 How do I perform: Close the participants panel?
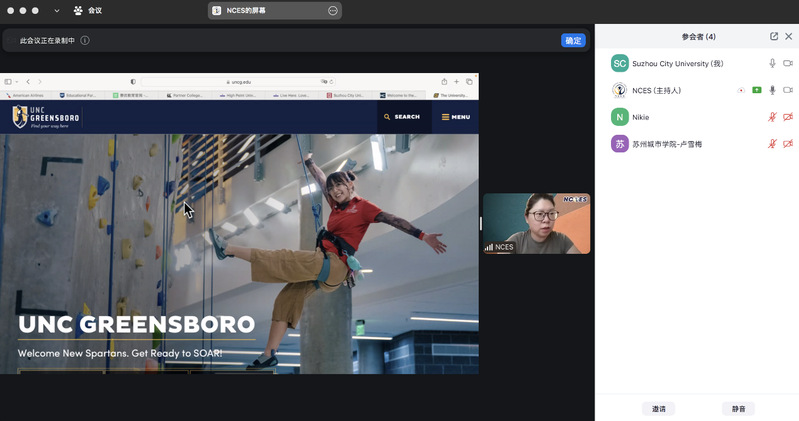tap(788, 37)
